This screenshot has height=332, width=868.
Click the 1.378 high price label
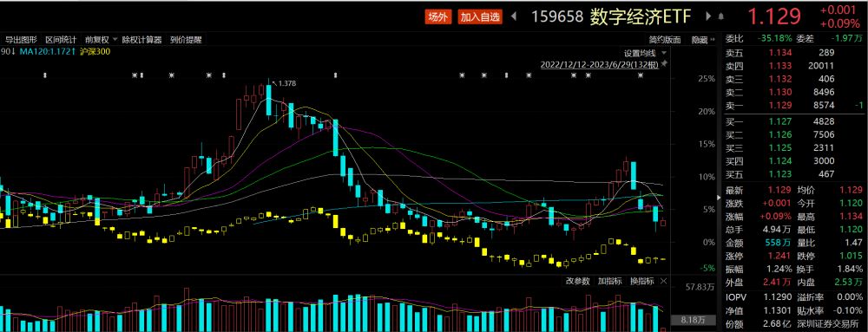(286, 83)
